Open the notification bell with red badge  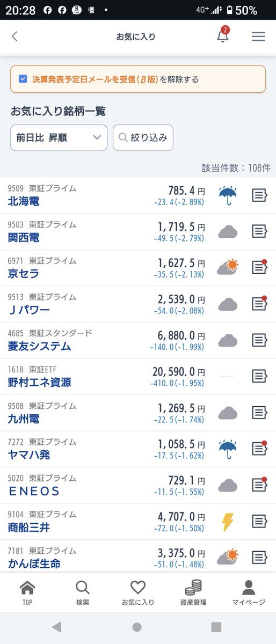[x=222, y=35]
